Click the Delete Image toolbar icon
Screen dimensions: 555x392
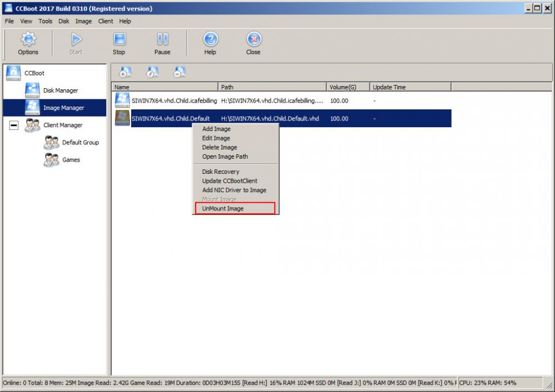[179, 72]
